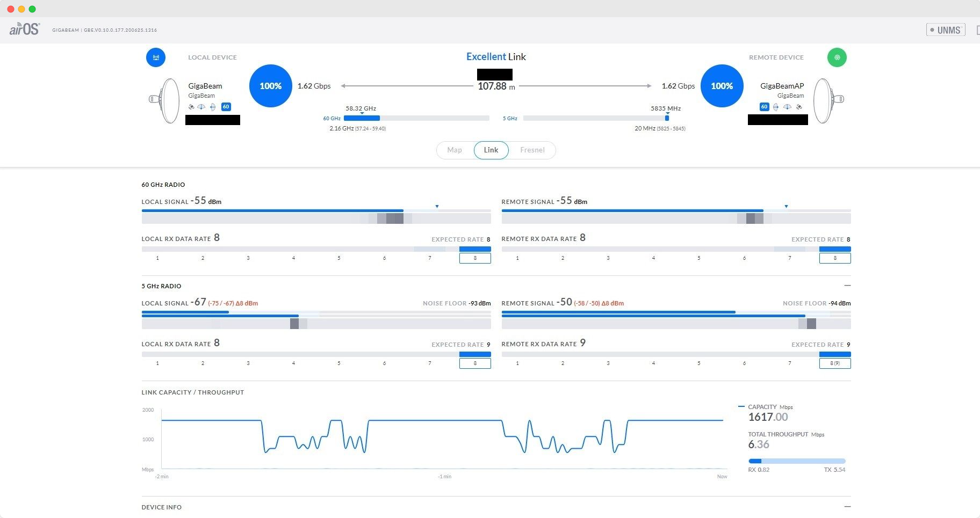980x518 pixels.
Task: Click the remote noise floor -94 dBm value
Action: point(839,303)
